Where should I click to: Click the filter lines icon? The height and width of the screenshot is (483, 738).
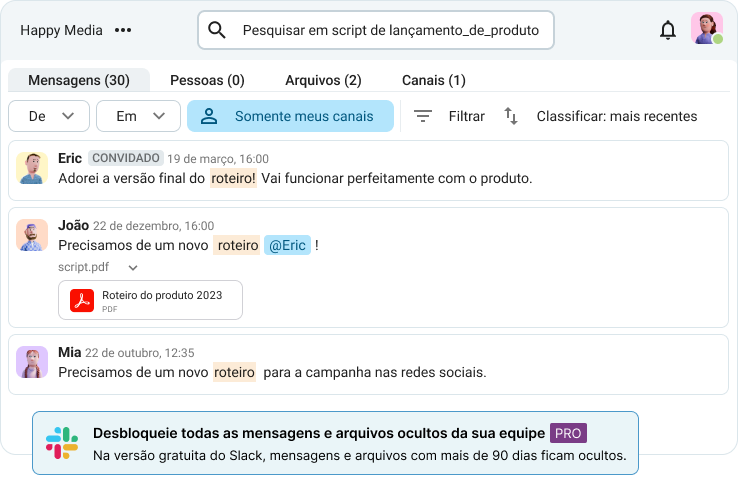423,116
